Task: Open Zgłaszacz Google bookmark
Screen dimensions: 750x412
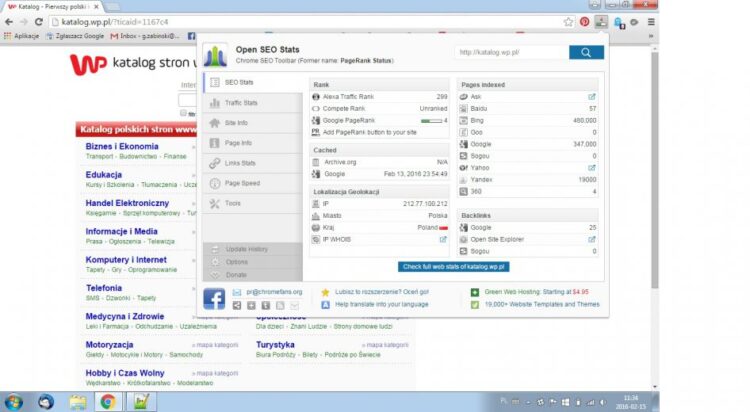Action: point(75,36)
